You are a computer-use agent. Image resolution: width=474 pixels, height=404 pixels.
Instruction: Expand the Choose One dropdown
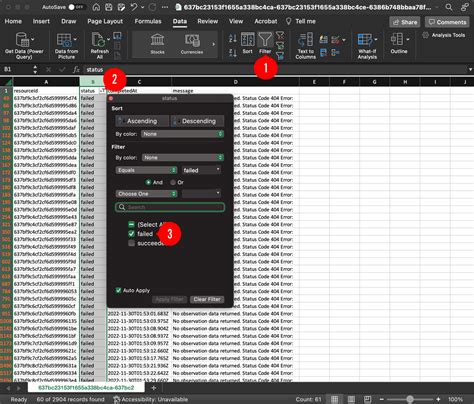[146, 194]
